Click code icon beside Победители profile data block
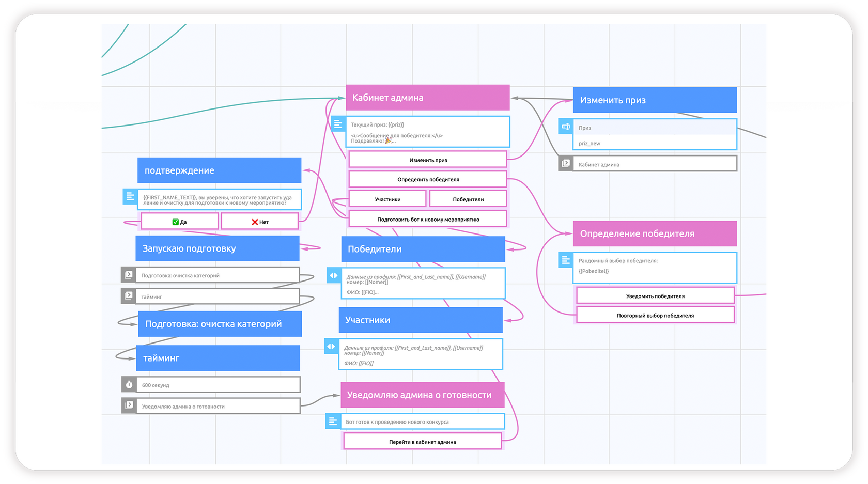The height and width of the screenshot is (484, 868). pos(334,276)
